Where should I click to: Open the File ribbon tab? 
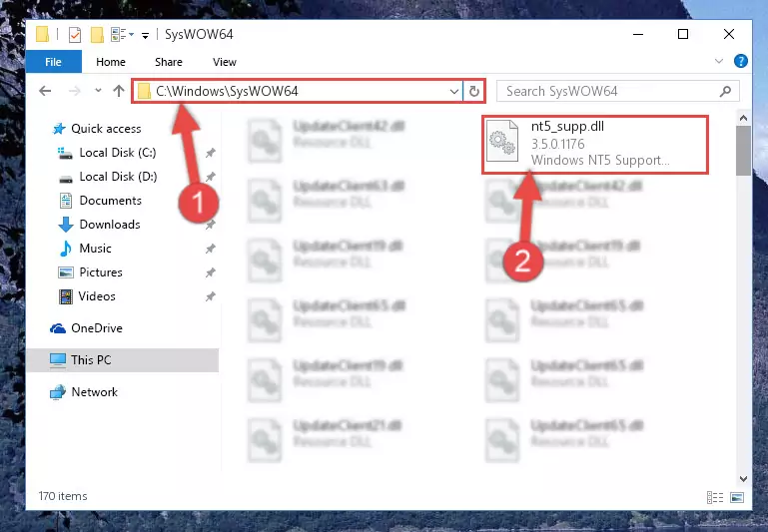tap(53, 62)
